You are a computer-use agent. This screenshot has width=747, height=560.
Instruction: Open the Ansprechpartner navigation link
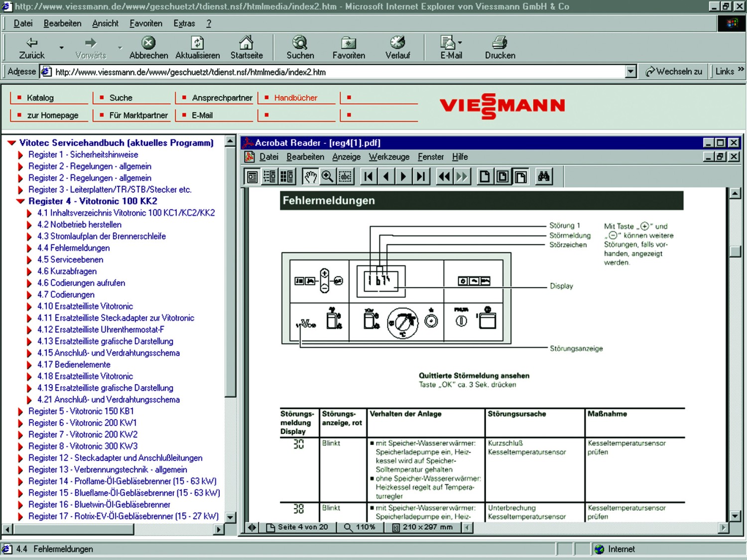[x=222, y=98]
